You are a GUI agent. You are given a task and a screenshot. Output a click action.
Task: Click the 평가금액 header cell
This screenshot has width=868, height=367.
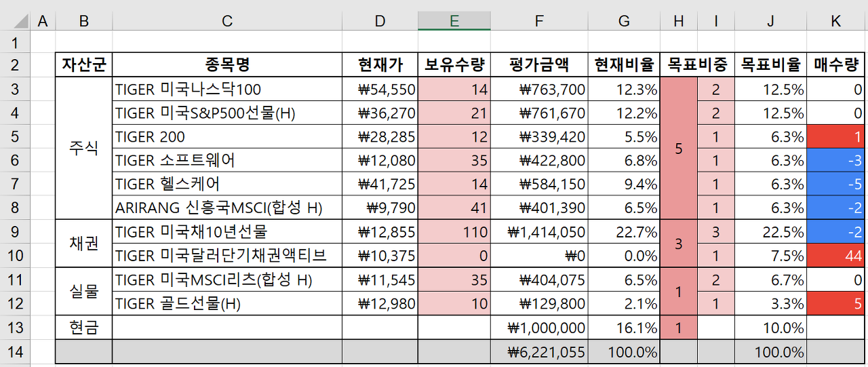pyautogui.click(x=539, y=65)
